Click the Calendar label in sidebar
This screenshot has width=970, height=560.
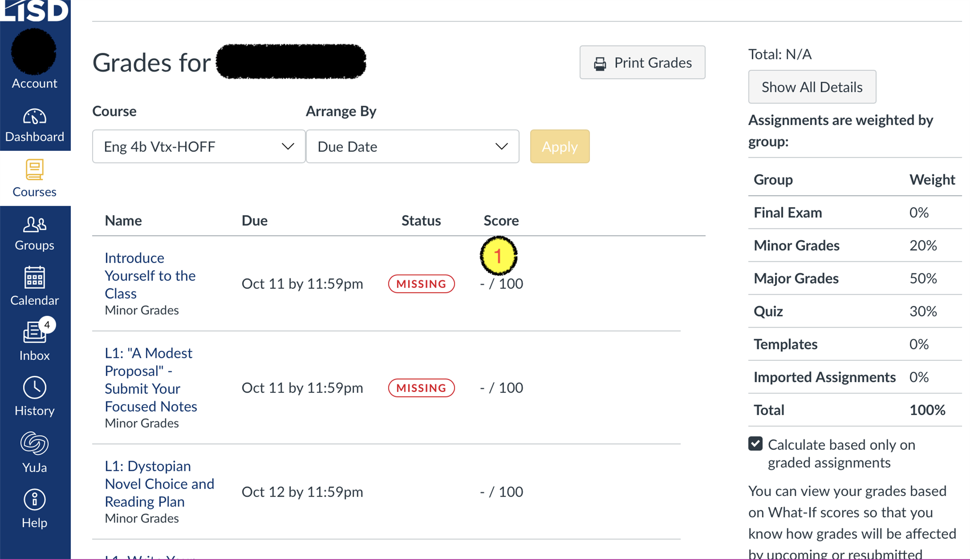[34, 300]
